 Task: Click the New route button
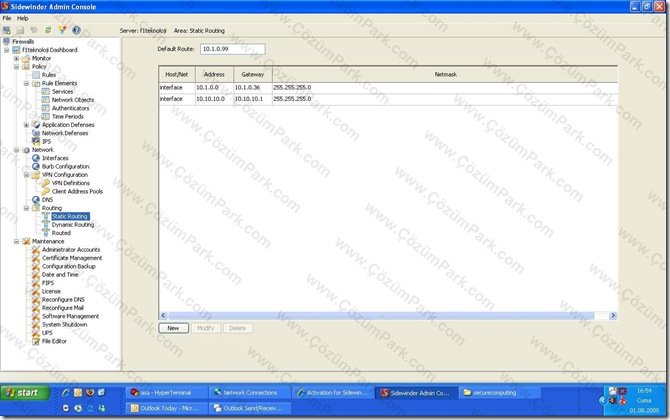coord(173,328)
